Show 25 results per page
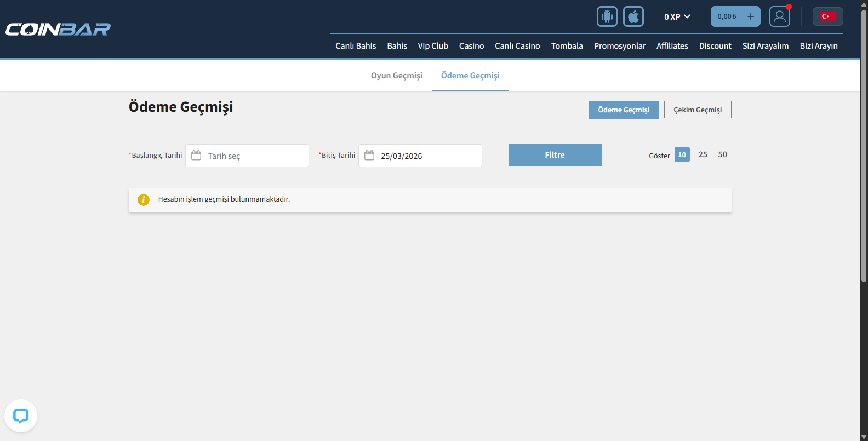Screen dimensions: 868x441 (x=703, y=154)
